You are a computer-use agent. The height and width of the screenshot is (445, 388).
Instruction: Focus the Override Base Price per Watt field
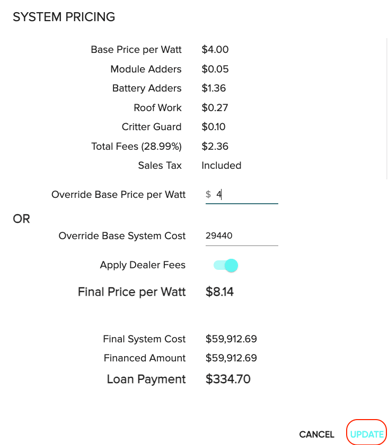click(242, 195)
